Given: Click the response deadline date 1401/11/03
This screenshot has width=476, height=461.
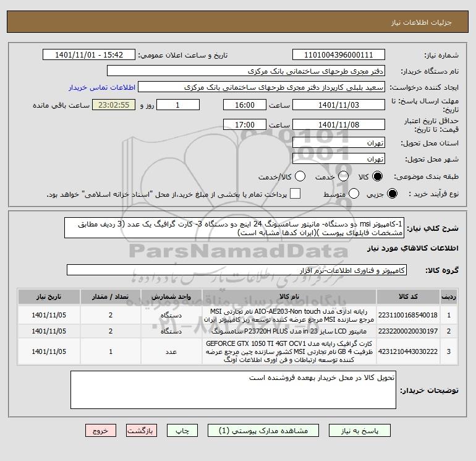Looking at the screenshot, I should (x=339, y=105).
